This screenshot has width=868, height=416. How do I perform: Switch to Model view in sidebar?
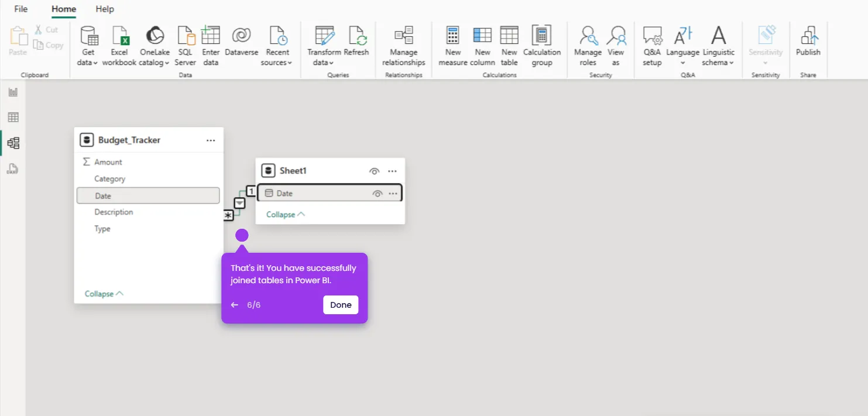point(13,143)
